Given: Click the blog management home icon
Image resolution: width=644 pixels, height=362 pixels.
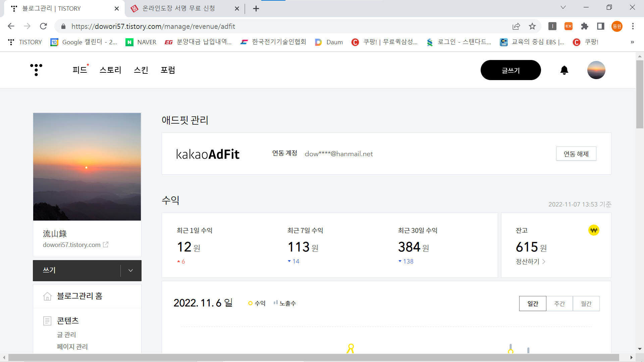Looking at the screenshot, I should pos(47,296).
